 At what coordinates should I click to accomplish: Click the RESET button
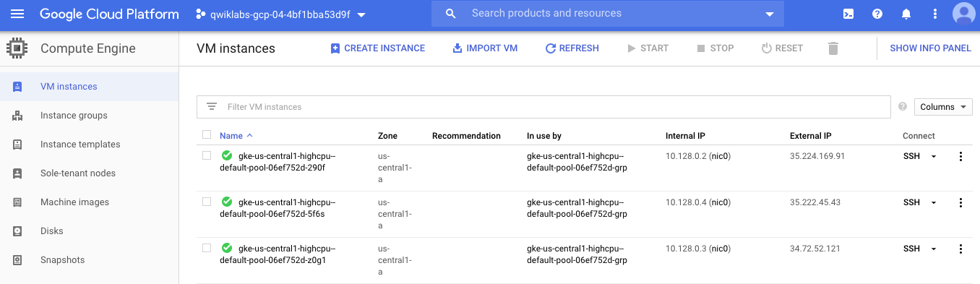(x=782, y=48)
